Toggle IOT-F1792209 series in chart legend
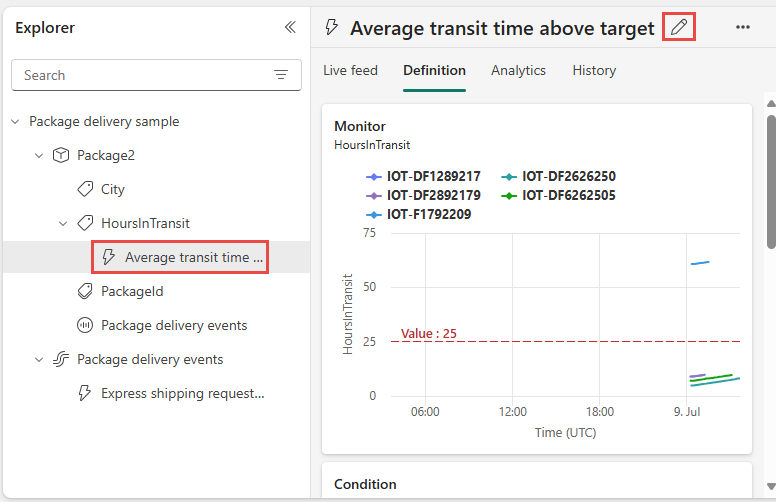The height and width of the screenshot is (502, 776). click(427, 214)
